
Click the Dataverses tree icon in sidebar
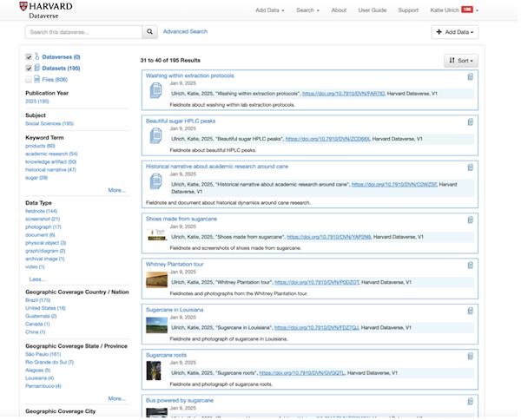36,56
